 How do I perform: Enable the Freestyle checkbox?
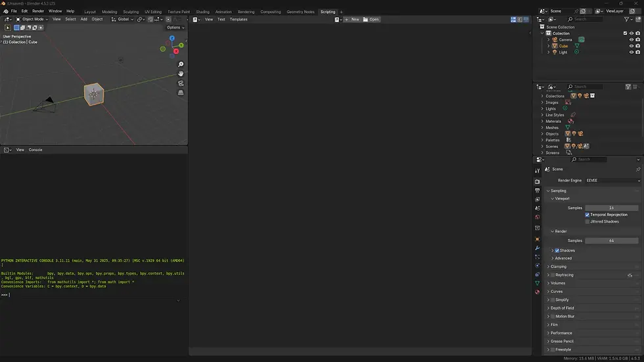pyautogui.click(x=553, y=350)
